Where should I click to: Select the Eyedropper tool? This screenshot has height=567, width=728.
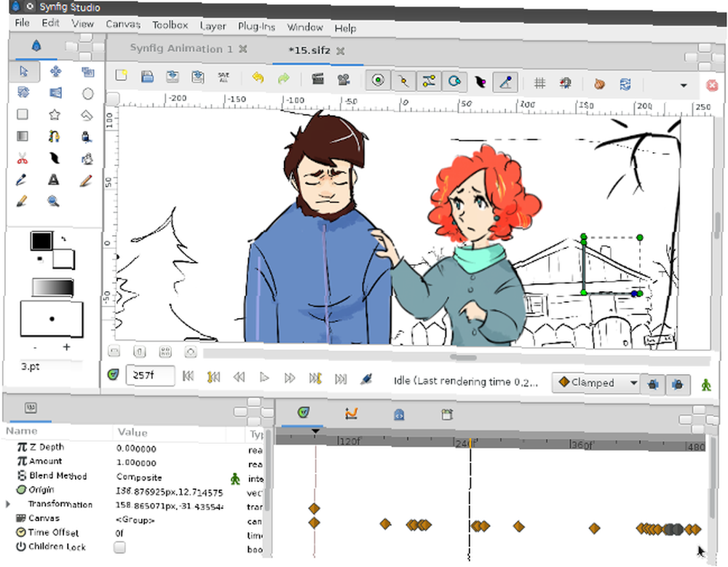(21, 180)
